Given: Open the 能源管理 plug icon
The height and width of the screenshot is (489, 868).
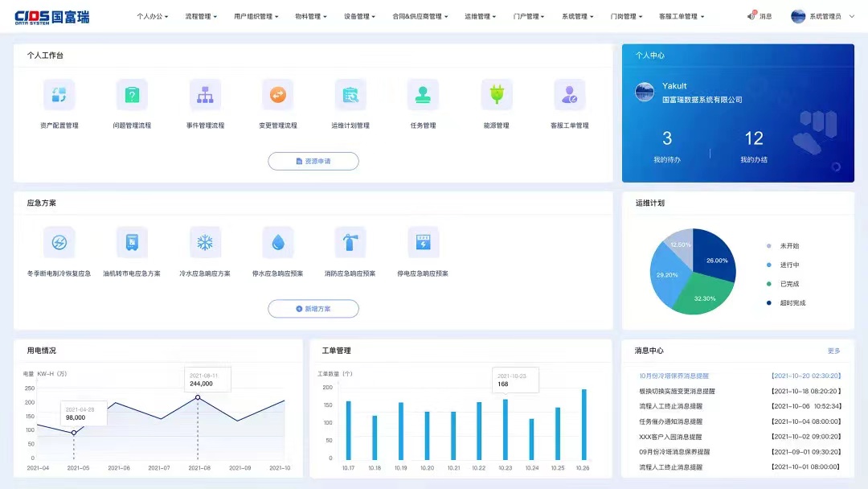Looking at the screenshot, I should [x=497, y=95].
